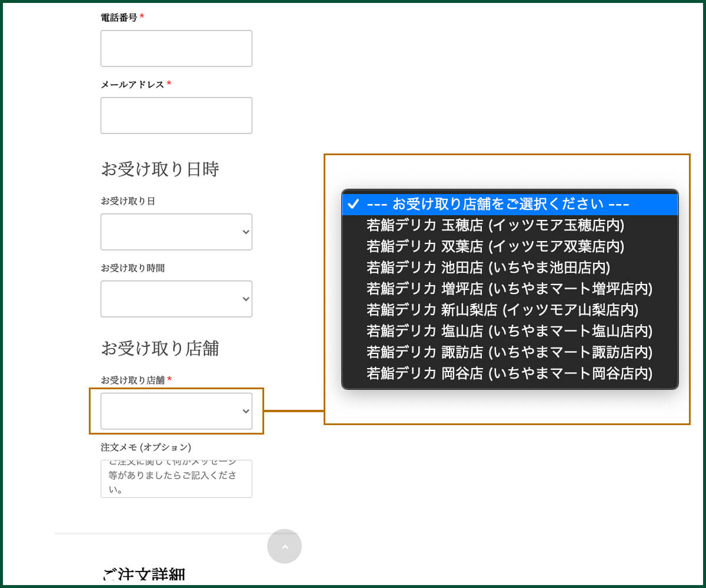The height and width of the screenshot is (588, 706).
Task: Click the メールアドレス field label
Action: (x=132, y=85)
